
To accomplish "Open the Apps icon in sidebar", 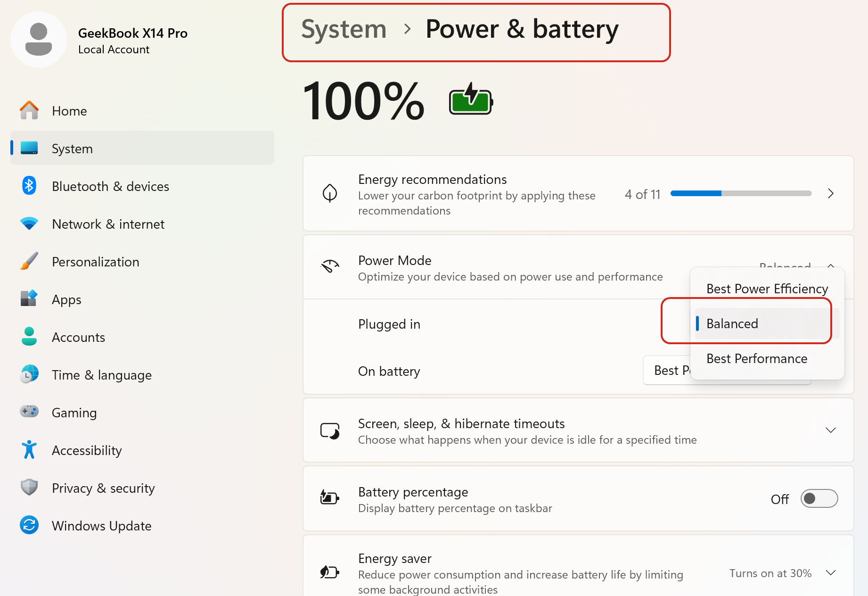I will pyautogui.click(x=29, y=298).
